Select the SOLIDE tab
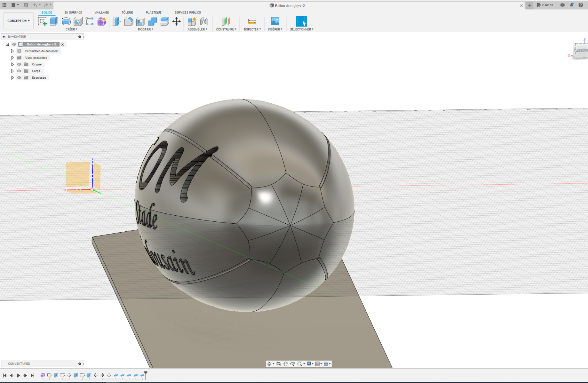This screenshot has width=588, height=383. (47, 12)
